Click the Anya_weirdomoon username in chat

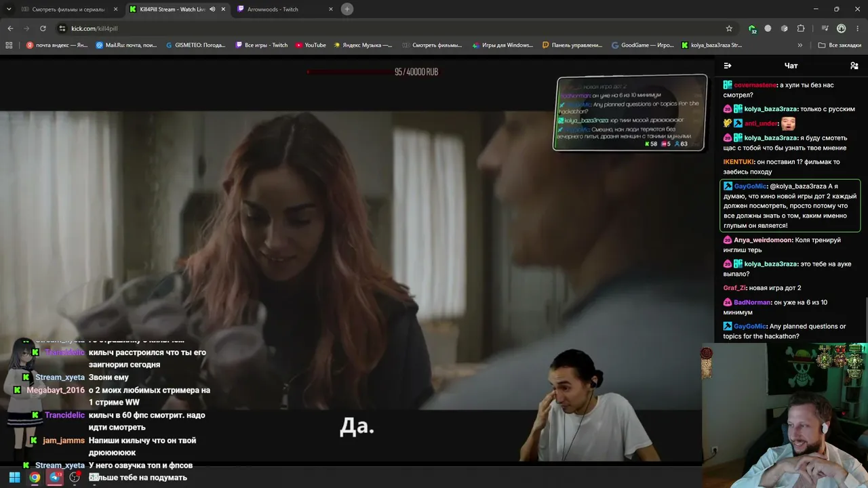tap(763, 240)
